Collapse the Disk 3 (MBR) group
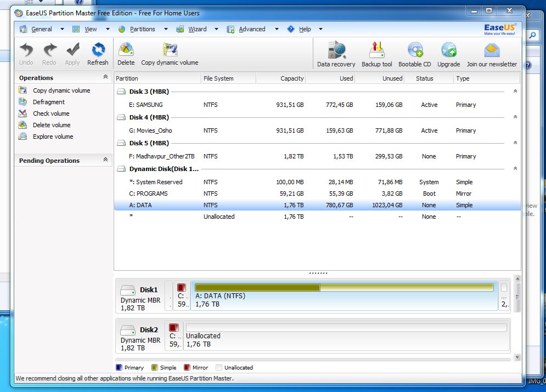The image size is (546, 392). click(x=515, y=92)
